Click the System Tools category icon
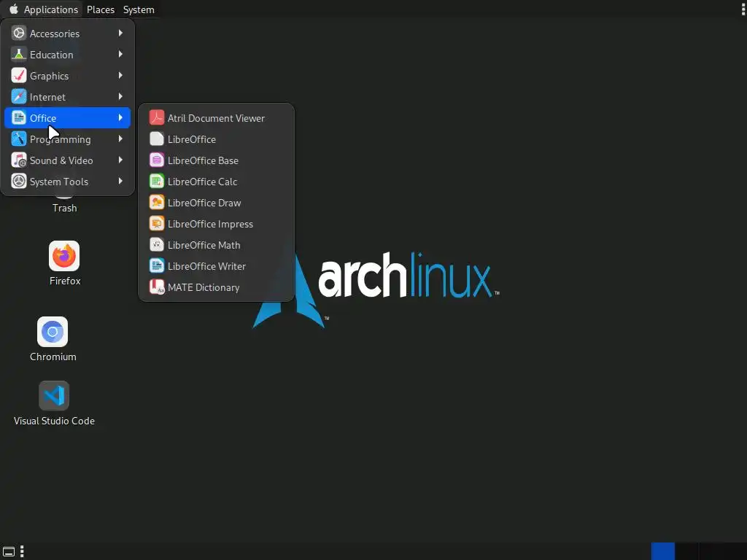Screen dimensions: 747x560 coord(18,182)
